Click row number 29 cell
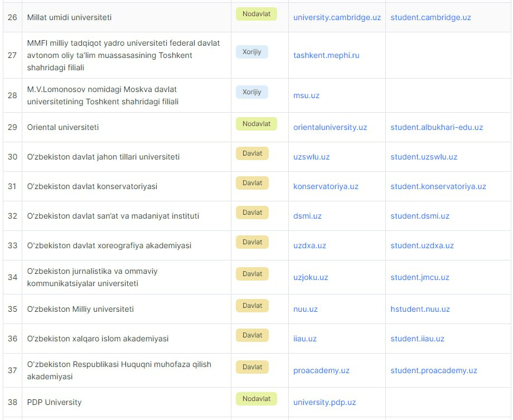The image size is (513, 420). tap(12, 127)
